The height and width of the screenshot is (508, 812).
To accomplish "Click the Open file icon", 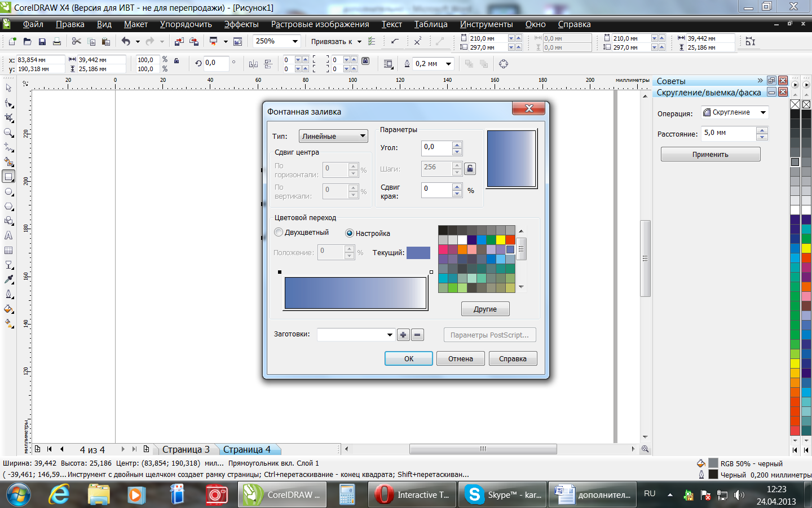I will [27, 41].
